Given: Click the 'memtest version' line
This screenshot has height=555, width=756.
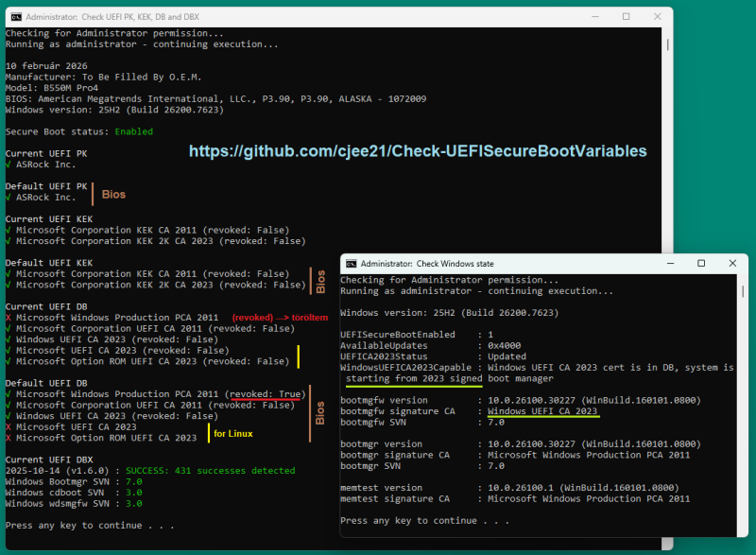Looking at the screenshot, I should (x=509, y=488).
